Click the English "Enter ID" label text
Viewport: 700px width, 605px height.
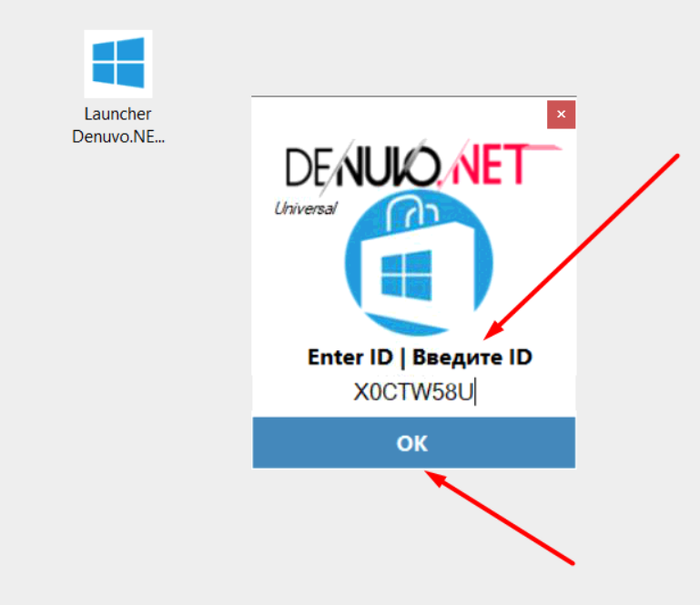click(350, 357)
